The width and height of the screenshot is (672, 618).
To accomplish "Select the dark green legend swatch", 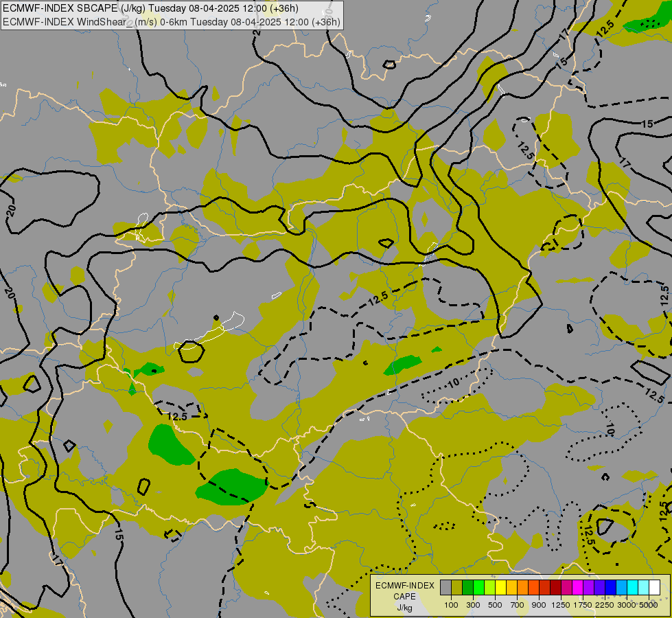I will coord(468,588).
